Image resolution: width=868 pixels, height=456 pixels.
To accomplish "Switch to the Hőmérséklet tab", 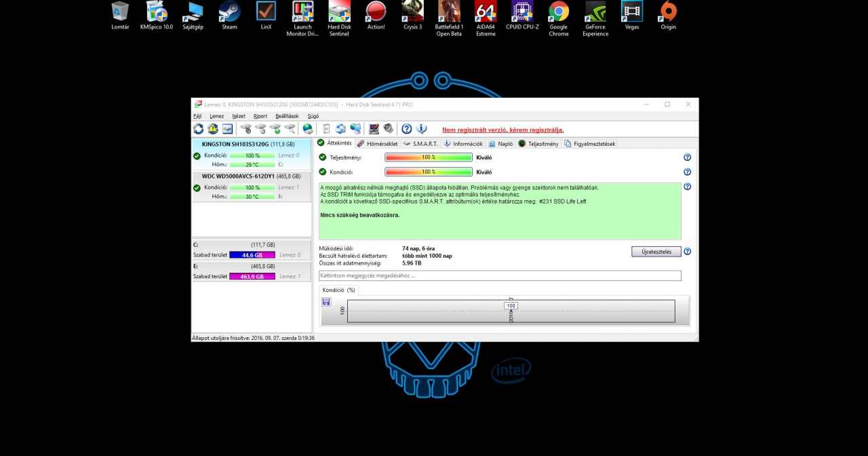I will point(378,144).
